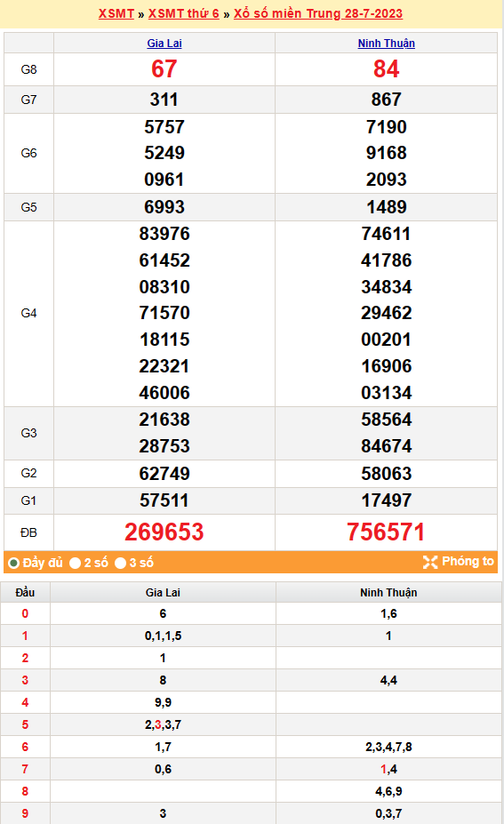The width and height of the screenshot is (504, 824).
Task: Click G6 number 5249
Action: pos(164,153)
